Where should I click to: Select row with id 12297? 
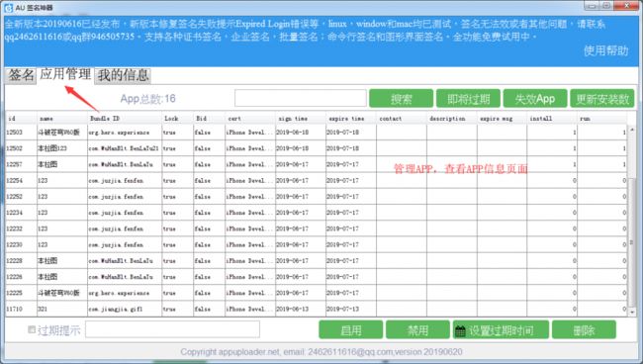(x=317, y=164)
